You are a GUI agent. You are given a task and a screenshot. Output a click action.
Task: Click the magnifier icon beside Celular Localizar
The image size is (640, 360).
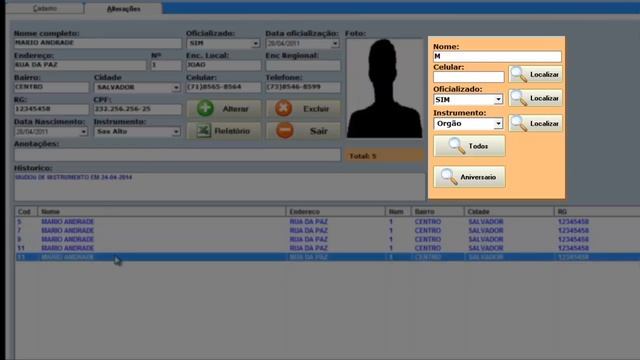(x=519, y=74)
